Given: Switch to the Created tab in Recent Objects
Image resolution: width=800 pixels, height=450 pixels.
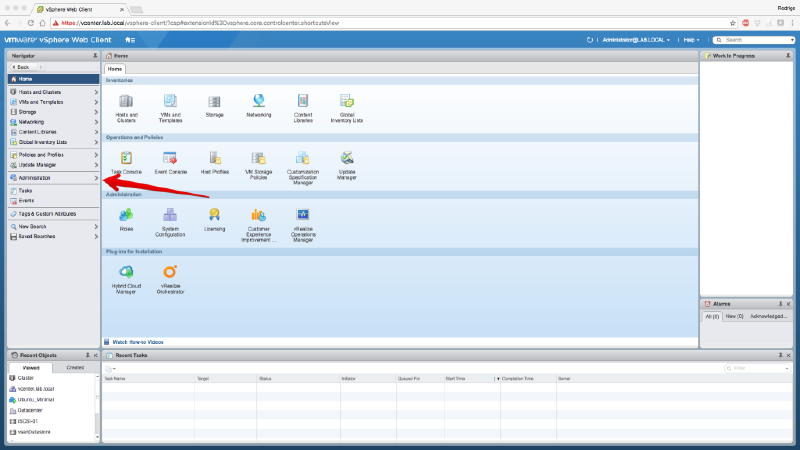Looking at the screenshot, I should (x=75, y=367).
